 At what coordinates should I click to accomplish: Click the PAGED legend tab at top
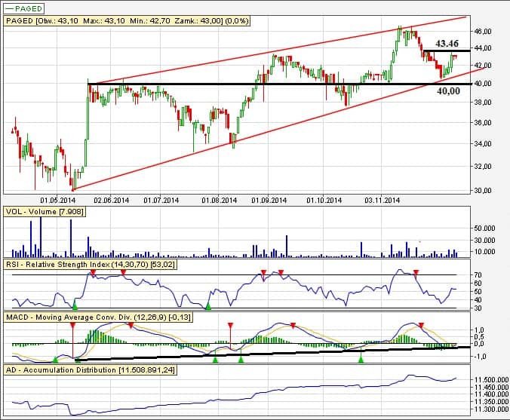(24, 8)
